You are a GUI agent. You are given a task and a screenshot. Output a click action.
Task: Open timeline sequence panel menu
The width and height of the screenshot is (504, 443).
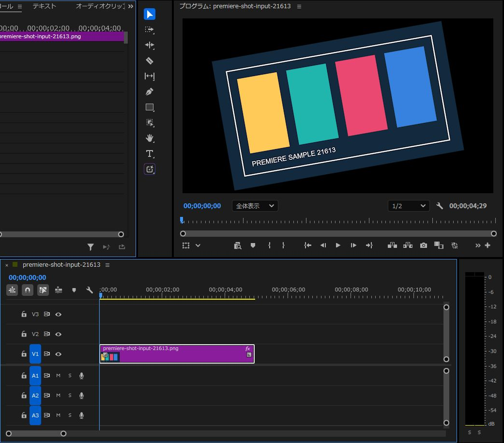107,265
